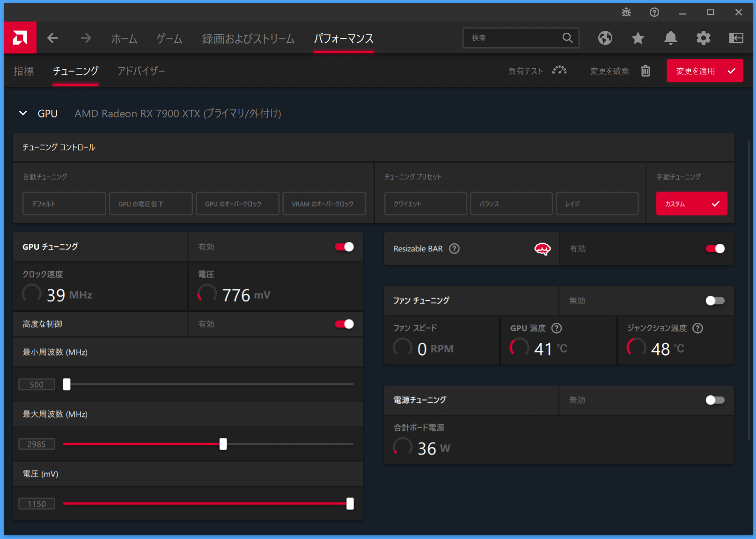Click ジャンクション温度 help icon
This screenshot has height=539, width=756.
click(x=697, y=328)
